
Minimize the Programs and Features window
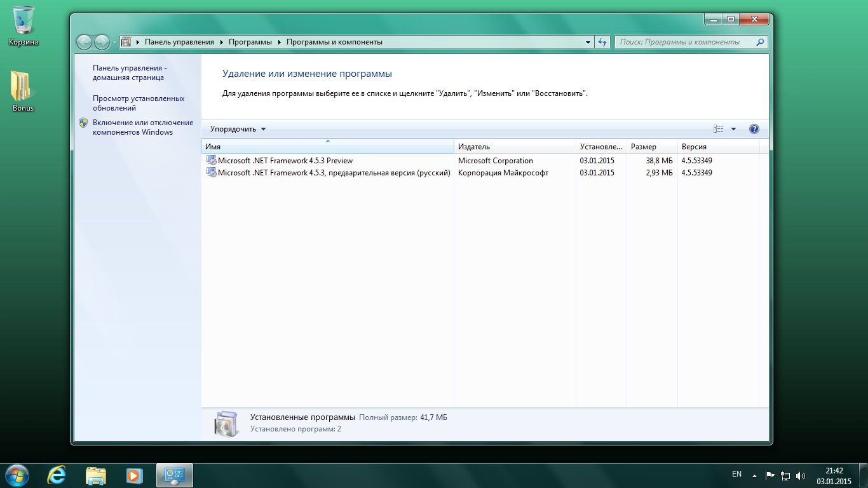[x=713, y=20]
